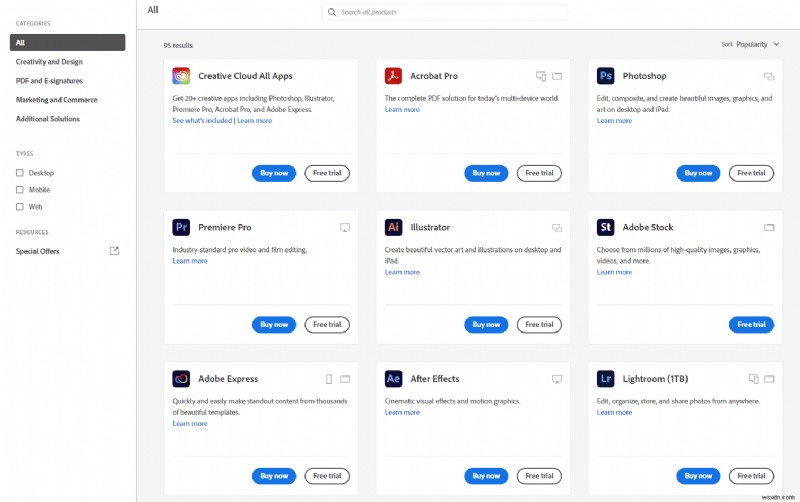Screen dimensions: 800x502
Task: Click the Lightroom Lr icon
Action: pos(605,379)
